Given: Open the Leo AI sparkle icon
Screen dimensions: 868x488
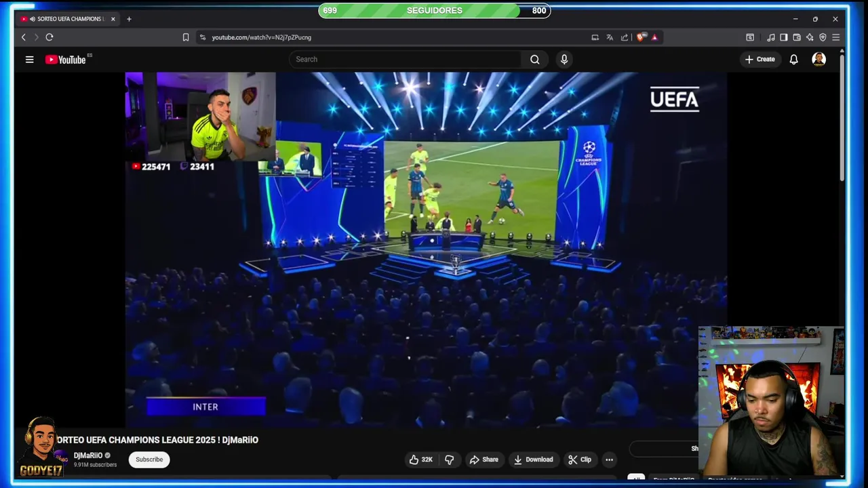Looking at the screenshot, I should tap(810, 37).
